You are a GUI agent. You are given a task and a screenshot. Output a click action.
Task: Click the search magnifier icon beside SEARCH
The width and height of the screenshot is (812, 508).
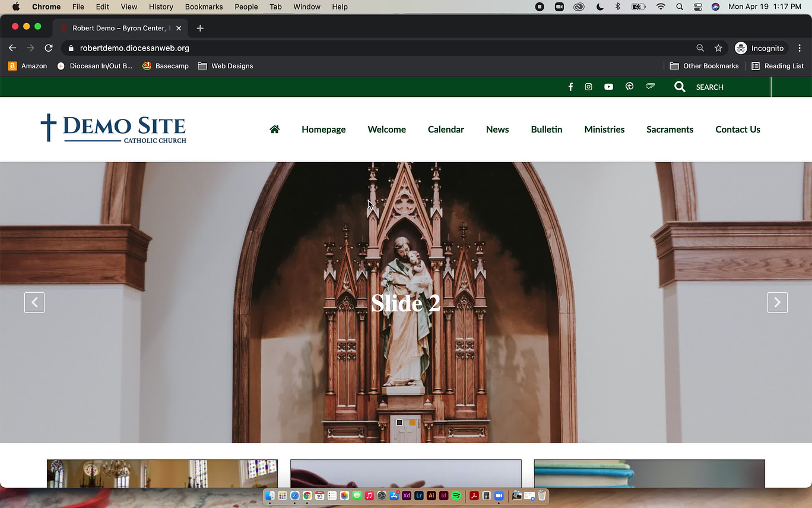point(680,87)
